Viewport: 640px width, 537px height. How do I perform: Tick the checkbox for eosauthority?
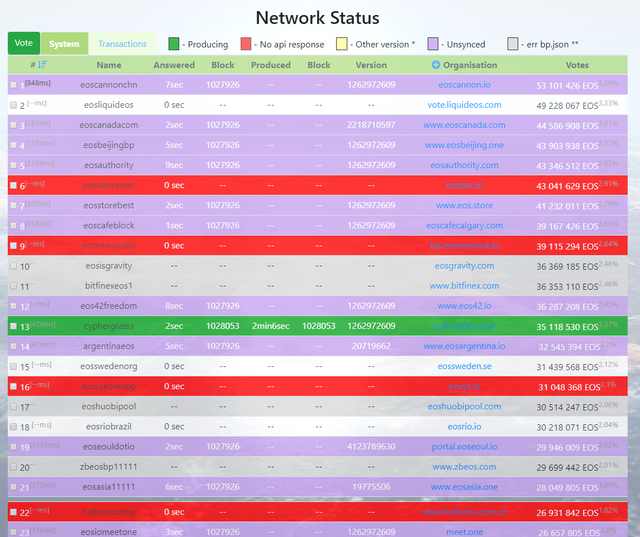pos(13,165)
